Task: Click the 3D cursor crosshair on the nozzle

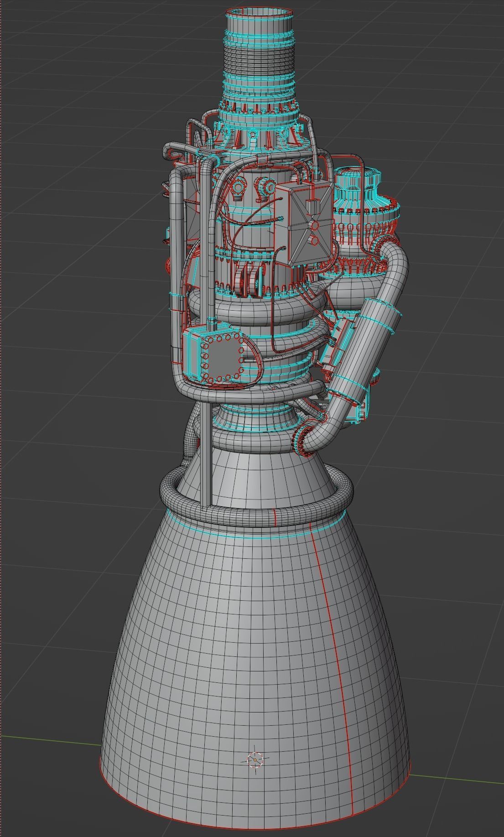Action: click(255, 760)
